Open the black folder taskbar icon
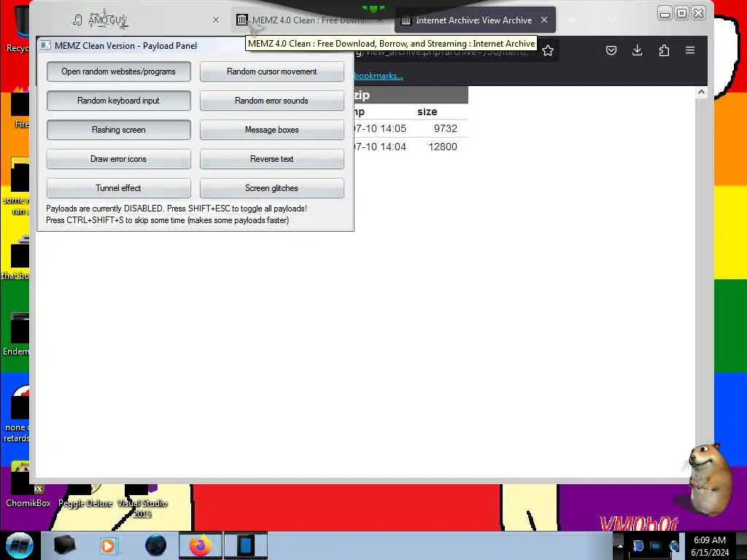The width and height of the screenshot is (747, 560). pos(64,545)
